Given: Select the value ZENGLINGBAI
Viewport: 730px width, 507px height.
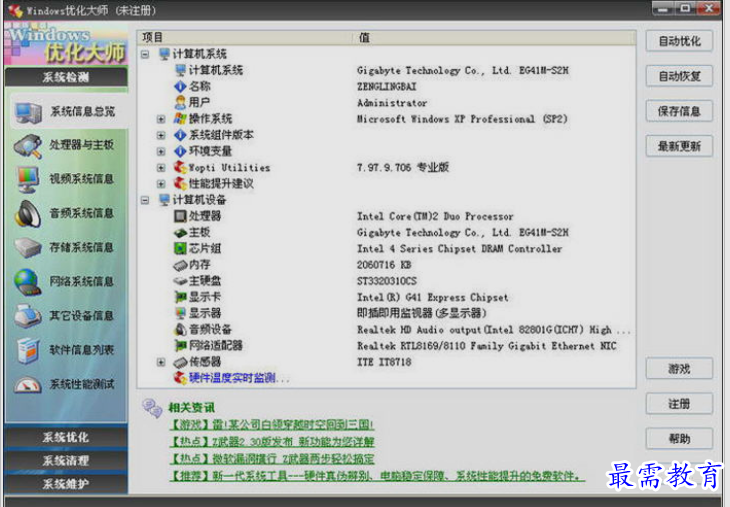Looking at the screenshot, I should click(x=386, y=87).
